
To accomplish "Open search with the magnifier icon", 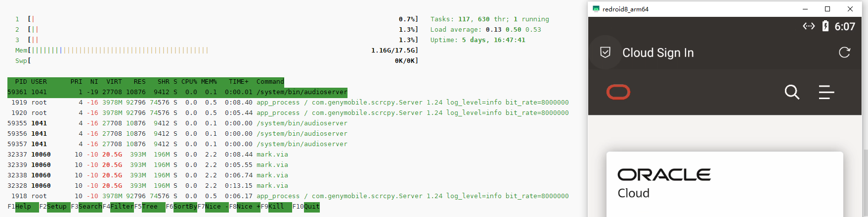I will 792,92.
